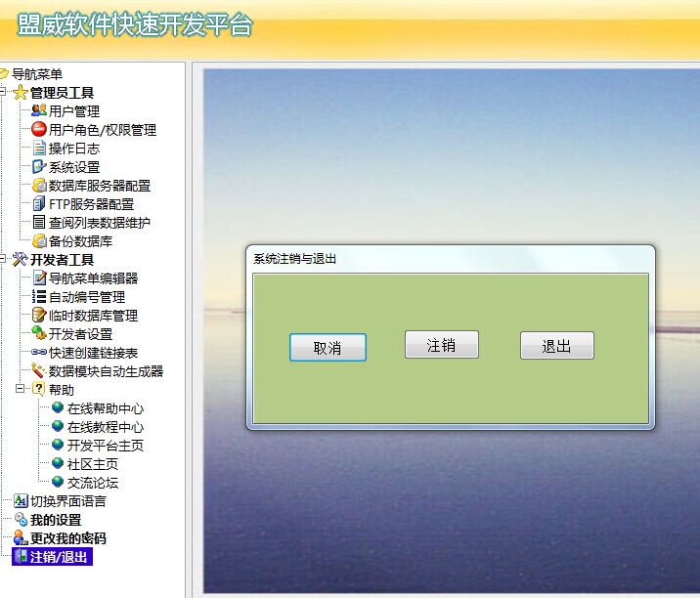Click the users icon beside 用户管理
The image size is (700, 598).
(x=39, y=110)
